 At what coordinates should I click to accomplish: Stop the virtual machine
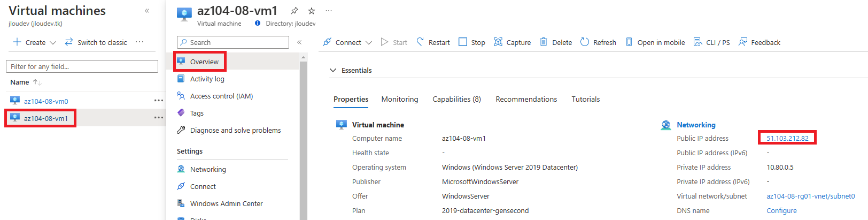click(x=472, y=42)
